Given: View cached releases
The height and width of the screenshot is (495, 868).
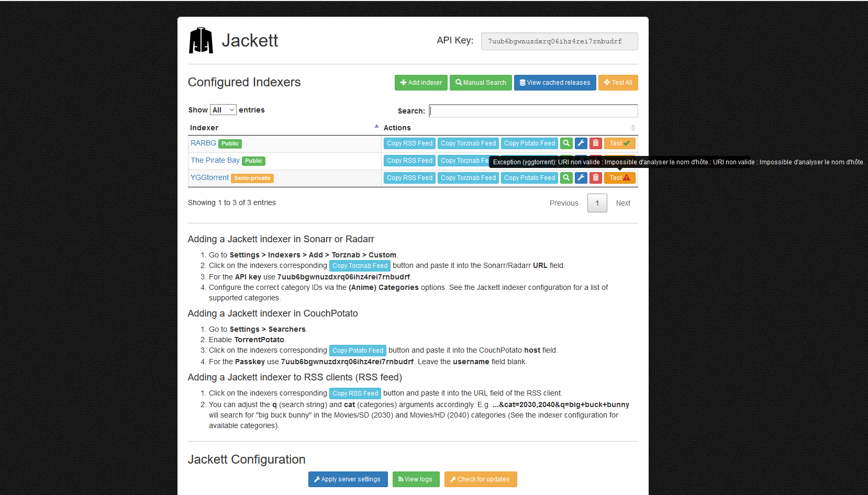Looking at the screenshot, I should [554, 82].
